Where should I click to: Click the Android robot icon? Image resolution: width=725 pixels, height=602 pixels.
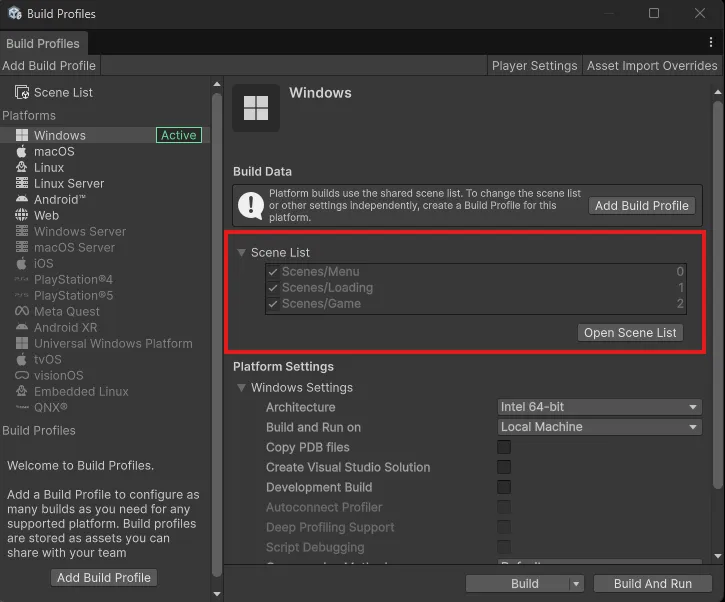(x=22, y=199)
